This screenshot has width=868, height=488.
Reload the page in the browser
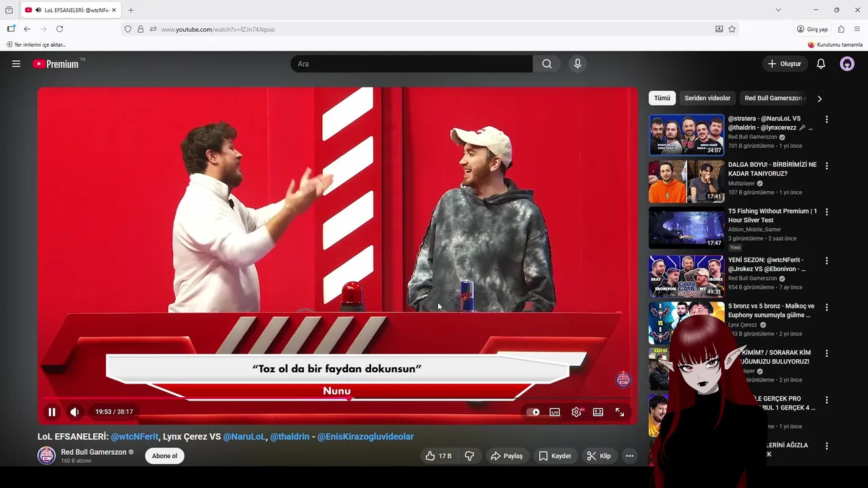click(60, 29)
